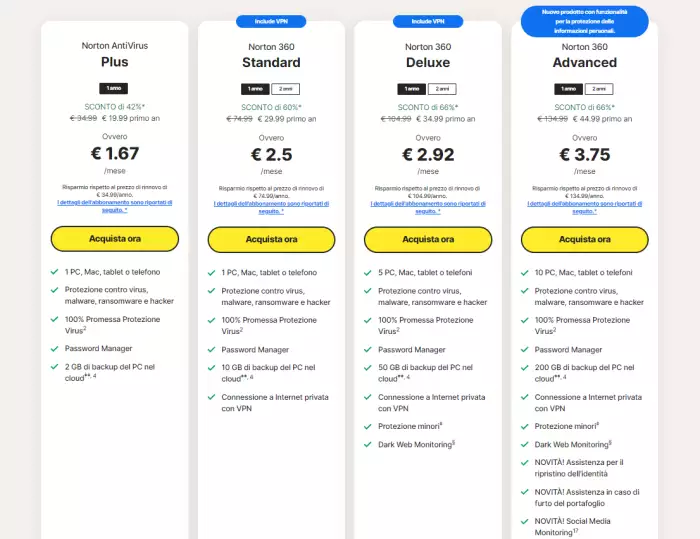
Task: Click the Include VPN badge above Deluxe
Action: 427,21
